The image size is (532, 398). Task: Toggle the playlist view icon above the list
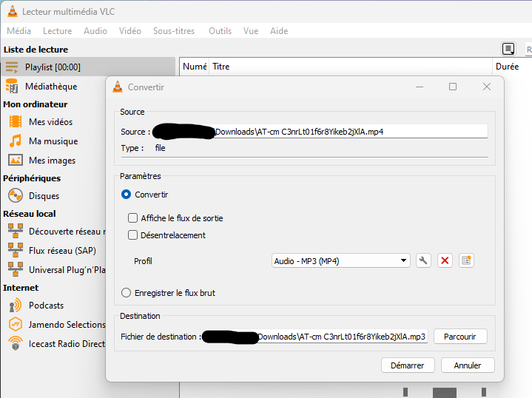coord(508,50)
